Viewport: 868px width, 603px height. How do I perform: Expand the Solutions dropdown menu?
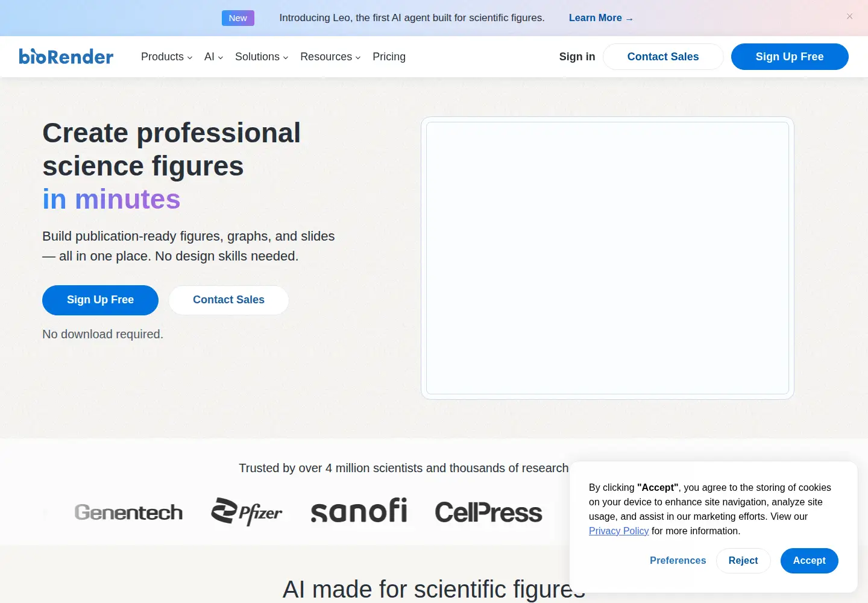pos(262,57)
